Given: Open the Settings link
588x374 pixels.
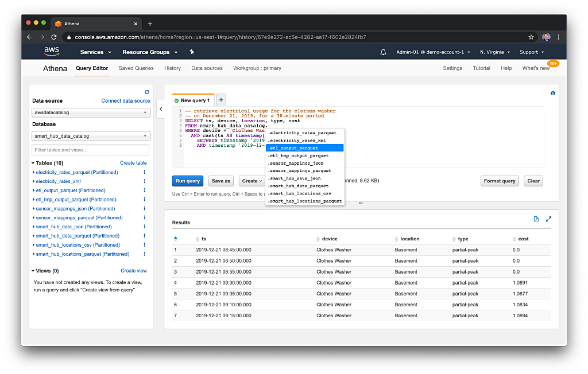Looking at the screenshot, I should pos(452,68).
